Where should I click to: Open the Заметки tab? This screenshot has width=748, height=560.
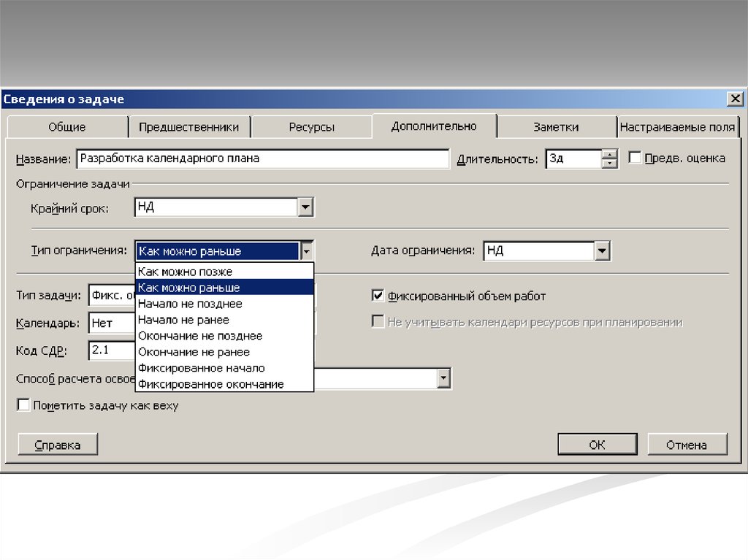point(555,127)
